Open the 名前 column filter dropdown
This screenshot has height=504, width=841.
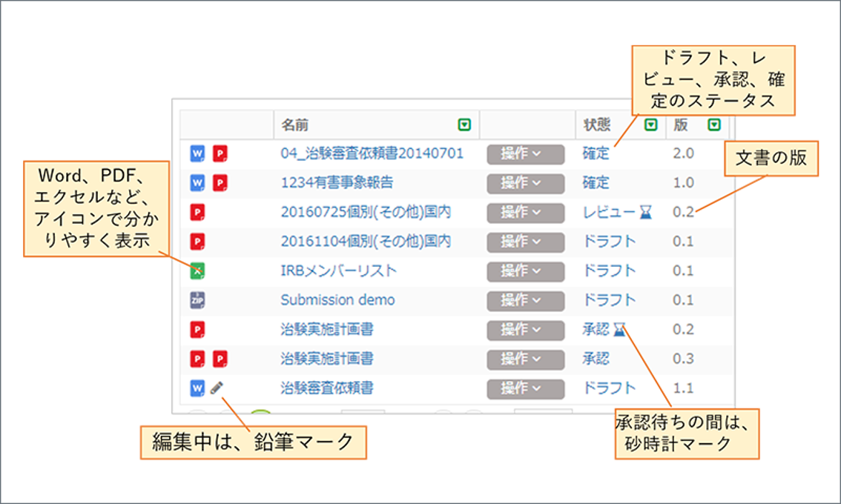click(x=464, y=125)
